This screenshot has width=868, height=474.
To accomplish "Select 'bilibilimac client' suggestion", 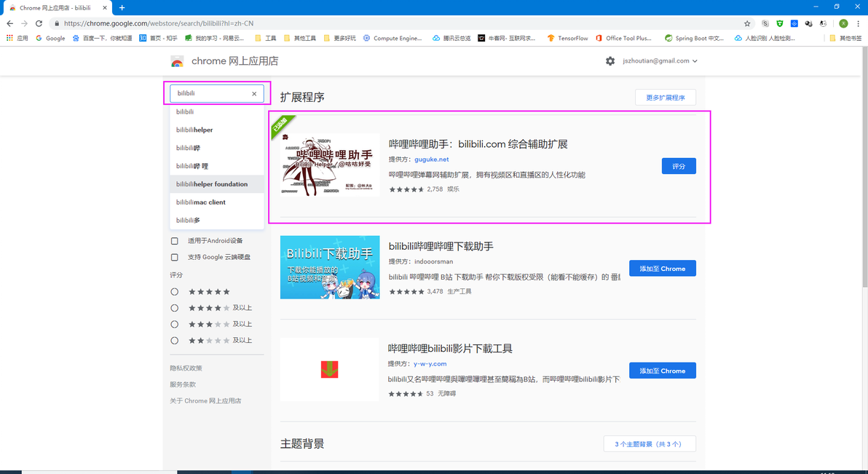I will pos(217,202).
